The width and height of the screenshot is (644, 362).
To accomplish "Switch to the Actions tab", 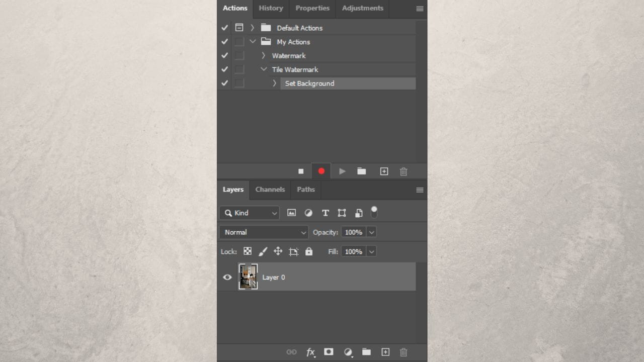I will pos(235,8).
